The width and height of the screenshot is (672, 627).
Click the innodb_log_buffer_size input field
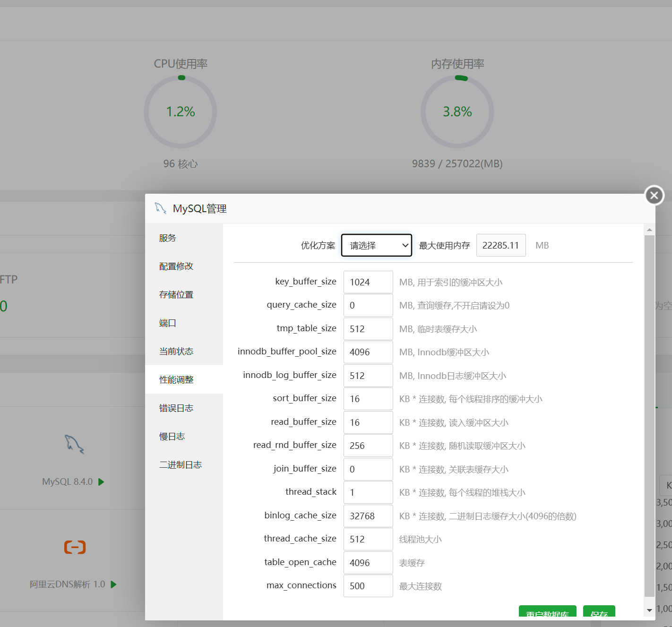368,376
